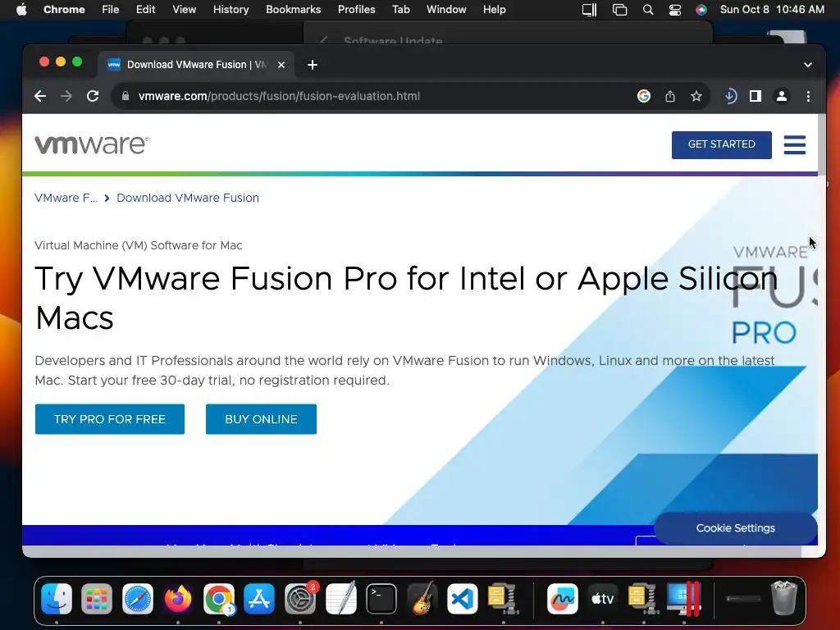
Task: Click the page vertical scrollbar
Action: pyautogui.click(x=822, y=144)
